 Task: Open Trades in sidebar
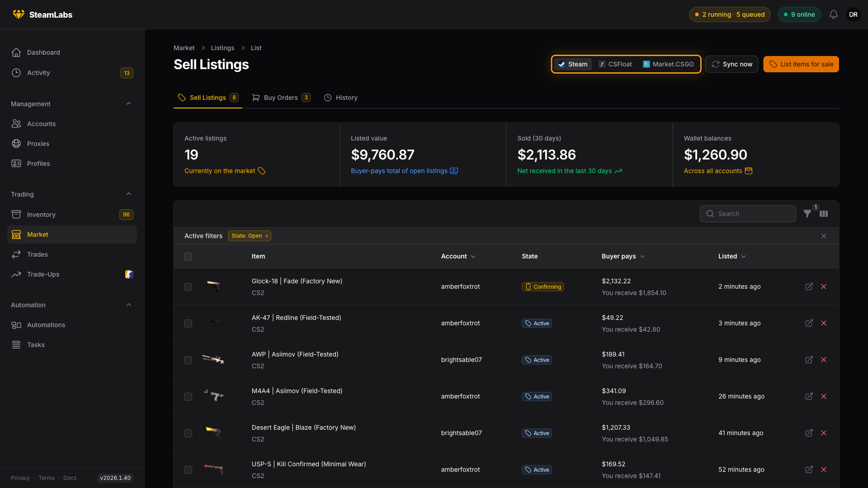72,254
